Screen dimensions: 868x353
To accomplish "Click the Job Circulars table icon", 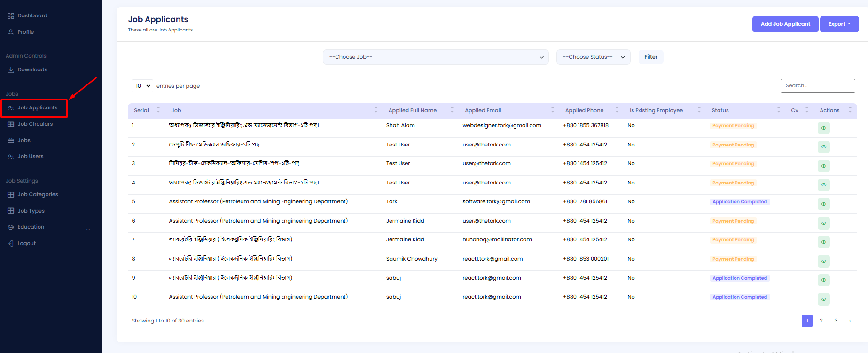I will tap(11, 124).
